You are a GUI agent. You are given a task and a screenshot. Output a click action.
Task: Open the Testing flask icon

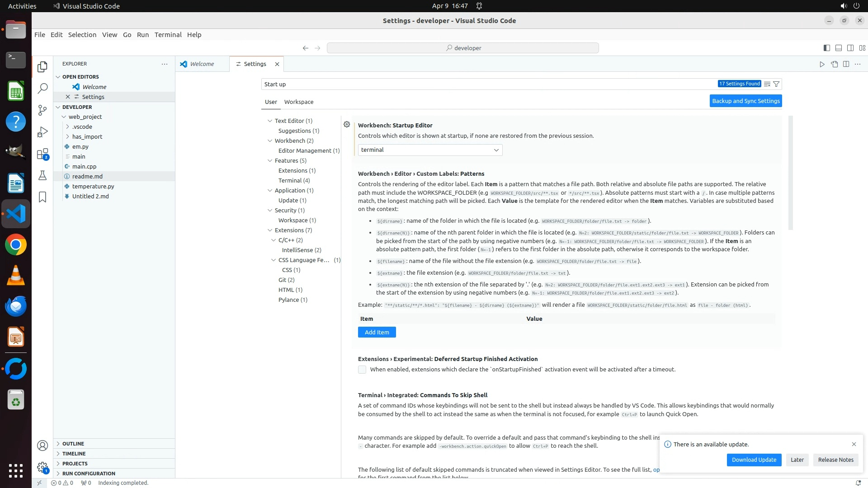coord(42,175)
